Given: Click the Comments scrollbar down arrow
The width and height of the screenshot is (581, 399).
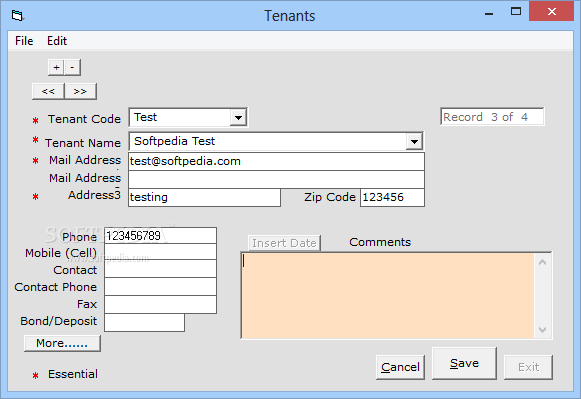Looking at the screenshot, I should tap(542, 330).
